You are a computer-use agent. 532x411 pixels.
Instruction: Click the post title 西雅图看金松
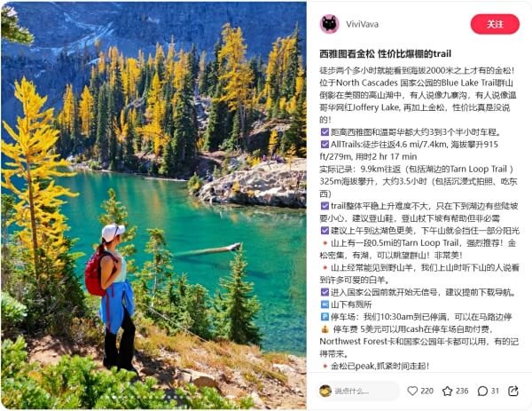pos(385,53)
